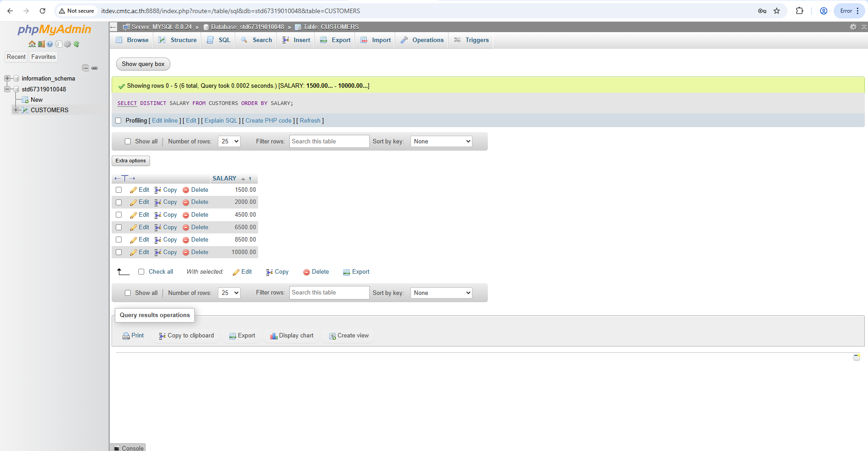Select the checkbox for the 10000.00 row
This screenshot has height=451, width=868.
118,252
